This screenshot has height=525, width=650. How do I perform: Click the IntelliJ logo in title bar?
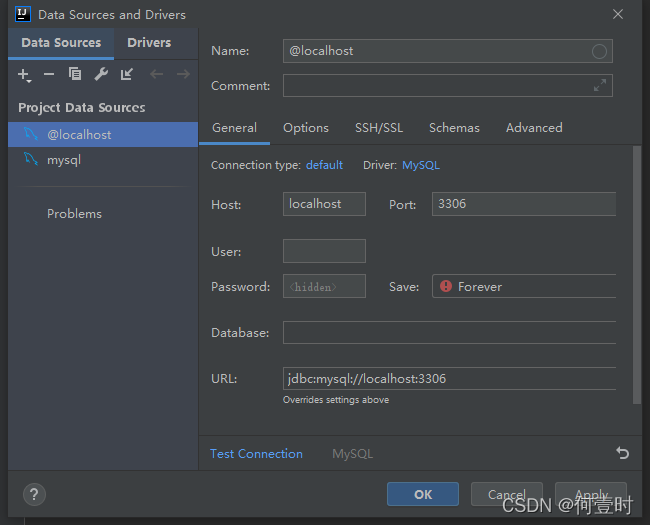click(23, 14)
